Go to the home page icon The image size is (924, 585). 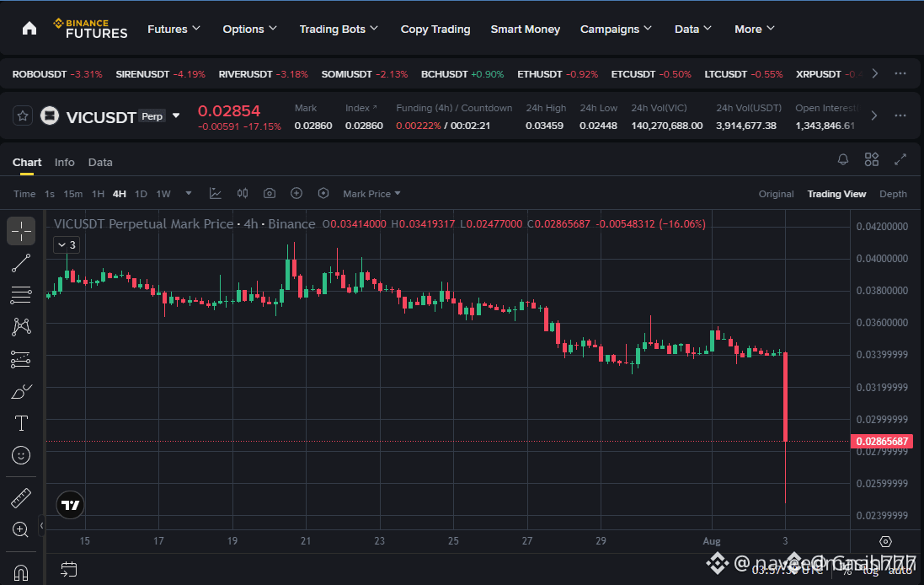(29, 29)
